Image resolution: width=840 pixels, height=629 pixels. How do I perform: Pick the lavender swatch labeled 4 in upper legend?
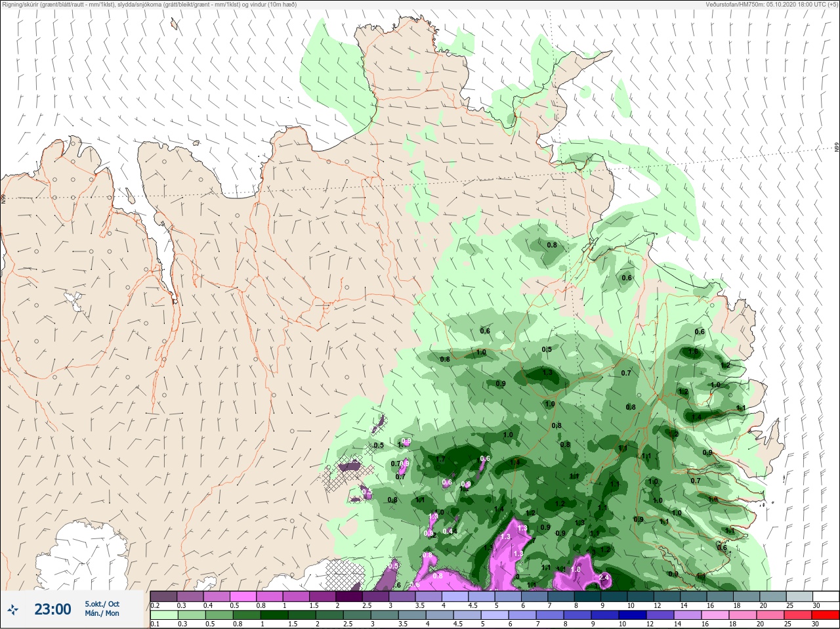point(455,596)
